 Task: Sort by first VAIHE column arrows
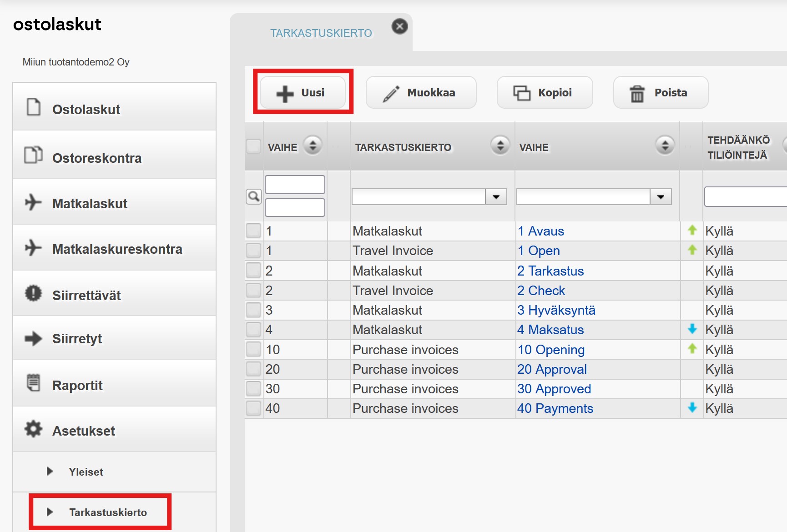coord(313,146)
